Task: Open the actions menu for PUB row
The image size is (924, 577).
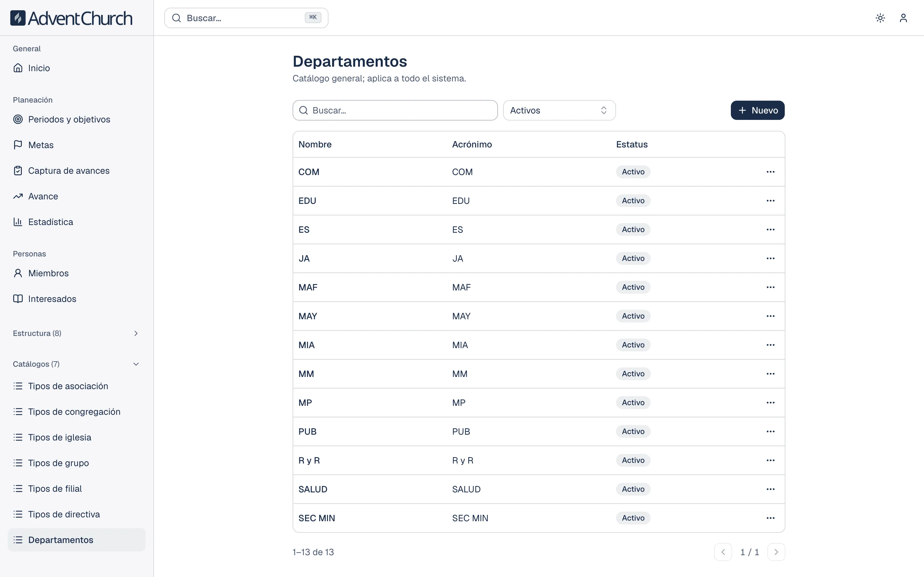Action: tap(770, 431)
